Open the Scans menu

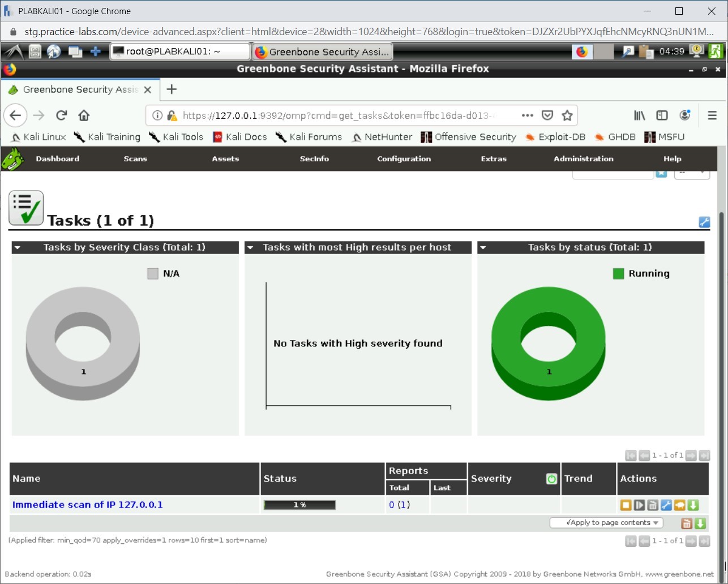(135, 159)
